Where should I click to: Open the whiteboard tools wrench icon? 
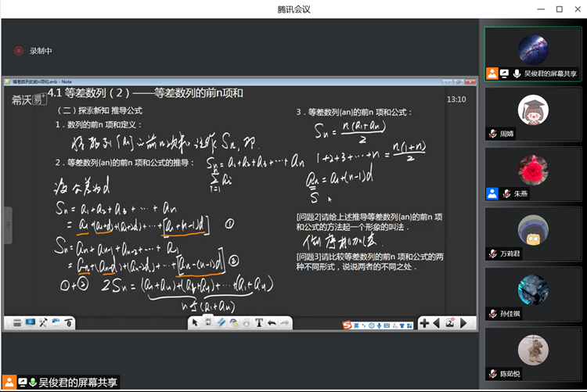point(43,323)
